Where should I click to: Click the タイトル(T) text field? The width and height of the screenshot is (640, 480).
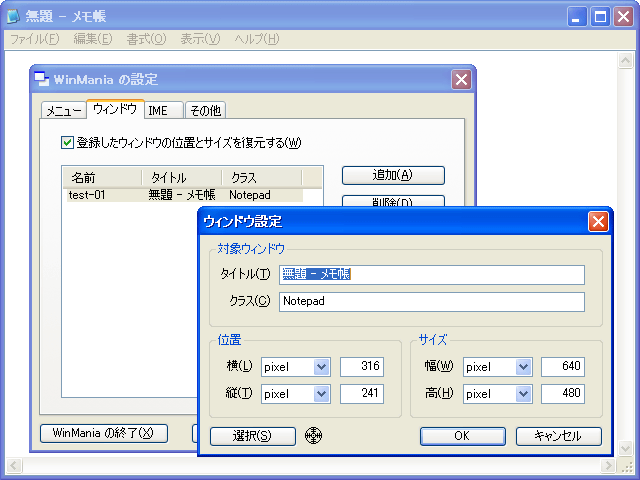click(x=432, y=275)
